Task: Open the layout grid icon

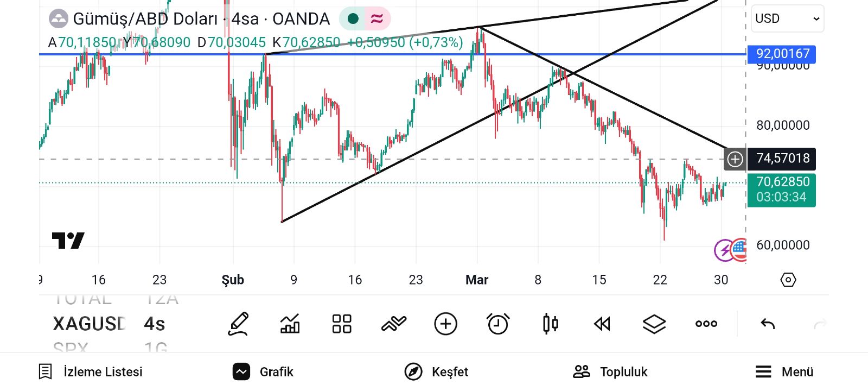Action: click(x=342, y=324)
